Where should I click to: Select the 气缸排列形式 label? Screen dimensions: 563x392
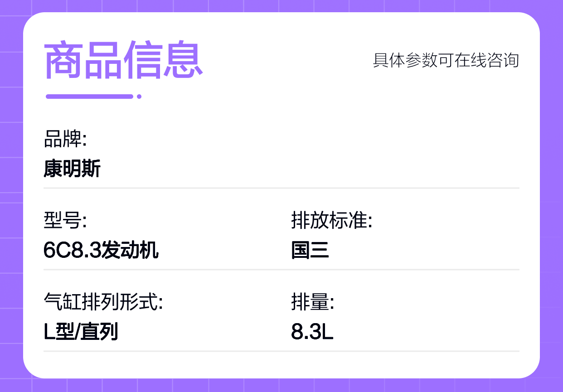click(x=103, y=302)
